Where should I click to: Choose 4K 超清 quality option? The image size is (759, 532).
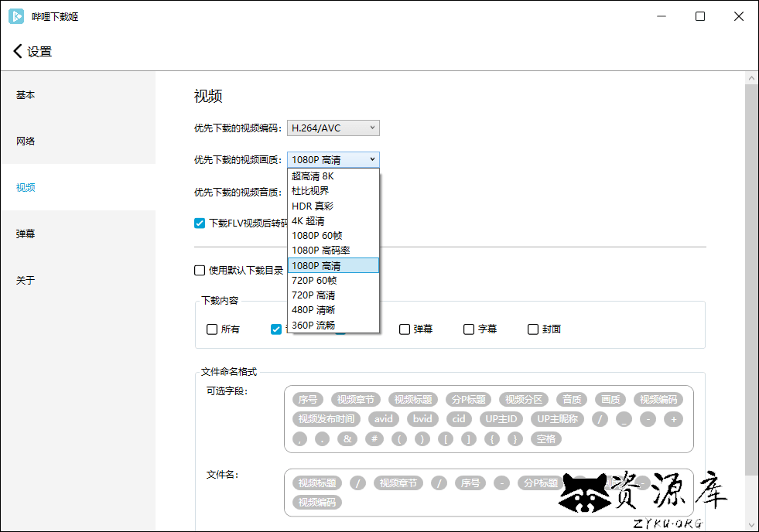point(333,221)
